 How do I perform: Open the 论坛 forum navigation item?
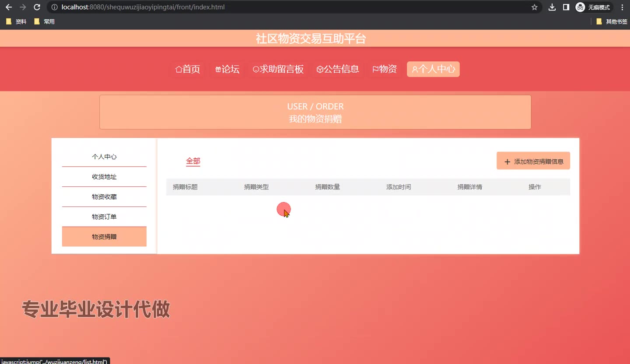[227, 69]
